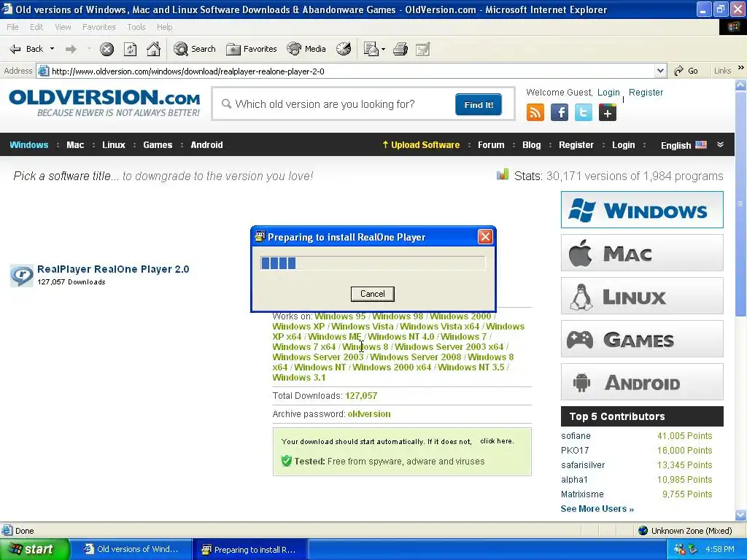Click the Find It! button

479,105
